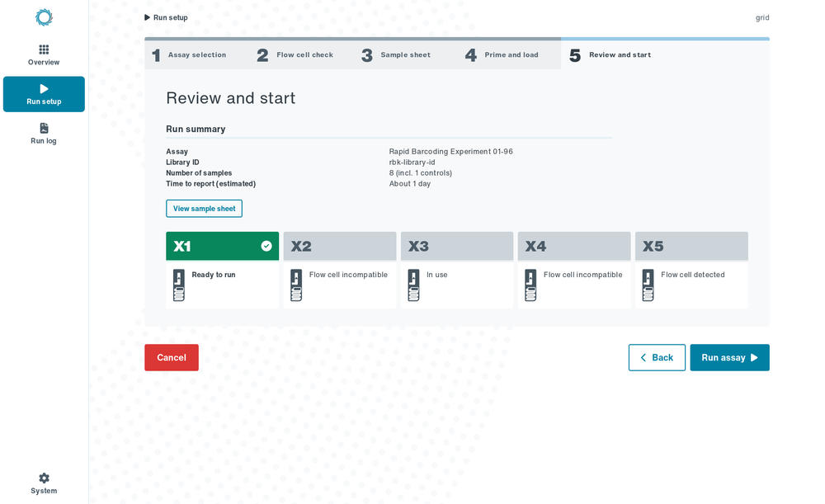The width and height of the screenshot is (825, 504).
Task: Click '8 (incl. 1 controls)' sample count
Action: point(420,172)
